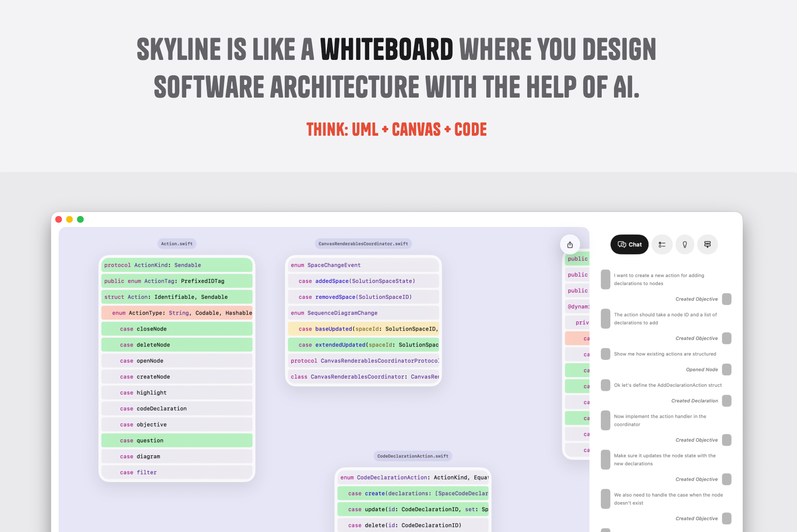The height and width of the screenshot is (532, 797).
Task: Select the 'case update(id: CodeDeclarationID' row
Action: (413, 509)
